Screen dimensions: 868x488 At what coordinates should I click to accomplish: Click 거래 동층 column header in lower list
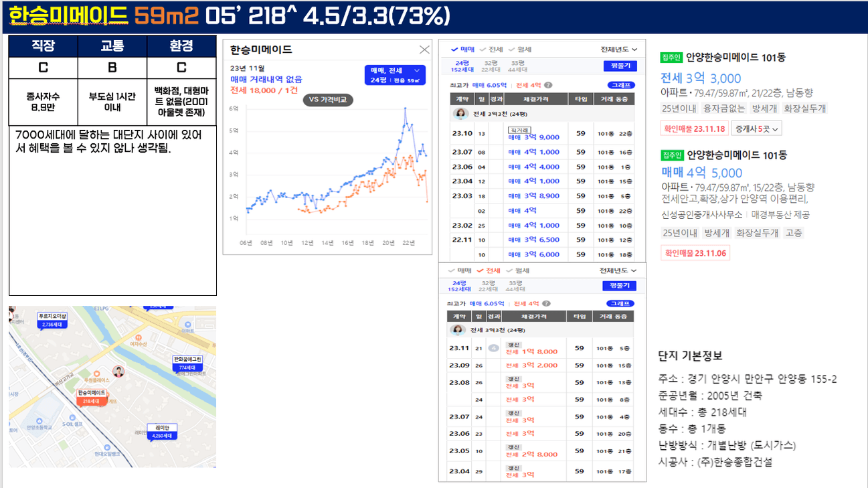point(613,317)
